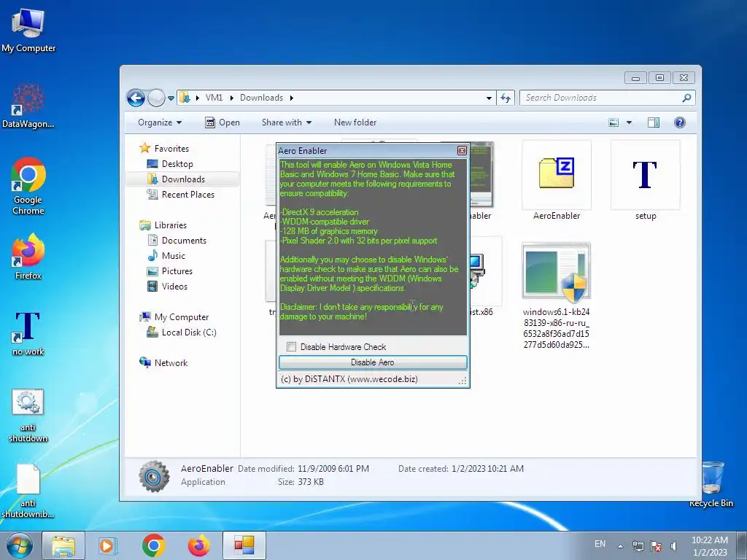The image size is (747, 560).
Task: Open the DataWagon desktop shortcut
Action: [x=28, y=106]
